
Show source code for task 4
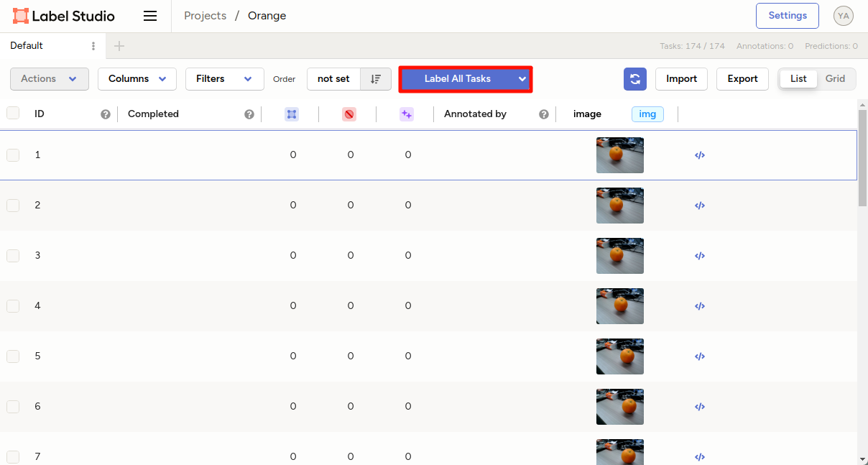pyautogui.click(x=700, y=306)
